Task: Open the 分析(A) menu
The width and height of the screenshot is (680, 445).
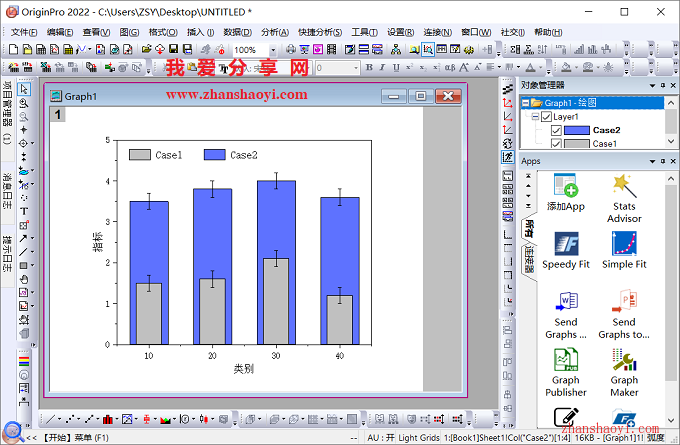Action: click(x=275, y=33)
